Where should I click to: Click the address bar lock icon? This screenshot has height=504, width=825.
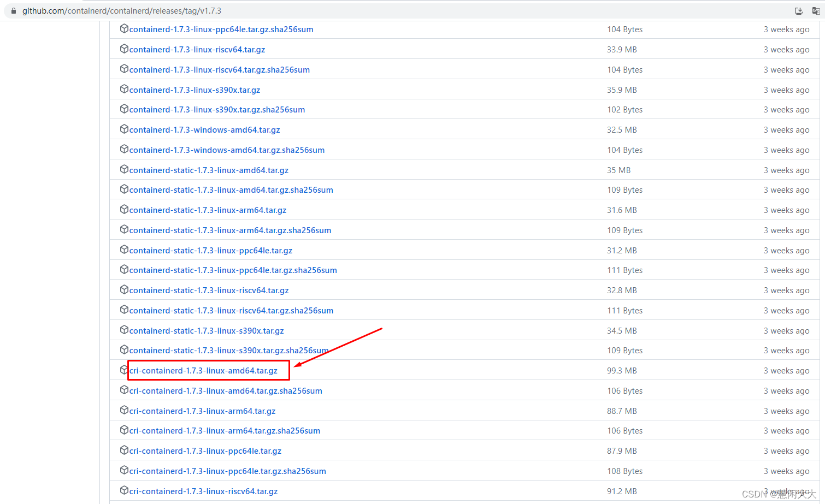14,11
